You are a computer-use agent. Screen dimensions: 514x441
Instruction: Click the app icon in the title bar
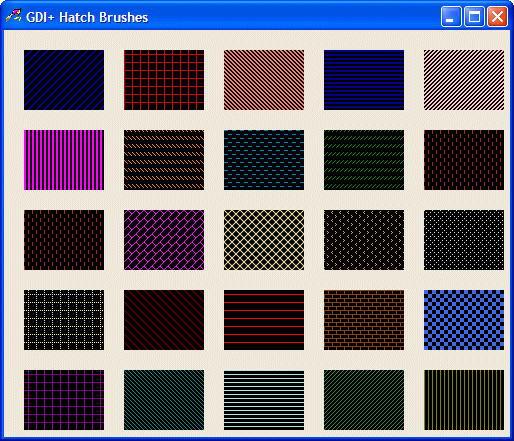13,16
